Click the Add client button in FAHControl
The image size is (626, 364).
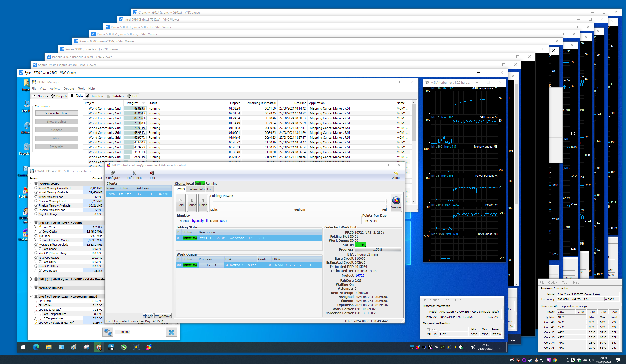tap(148, 316)
